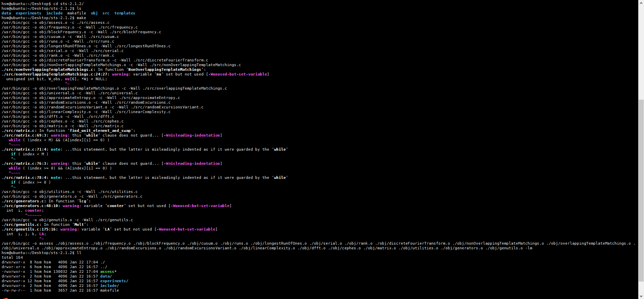Click the terminal's vertical scrollbar thumb
644x299 pixels.
(x=641, y=190)
